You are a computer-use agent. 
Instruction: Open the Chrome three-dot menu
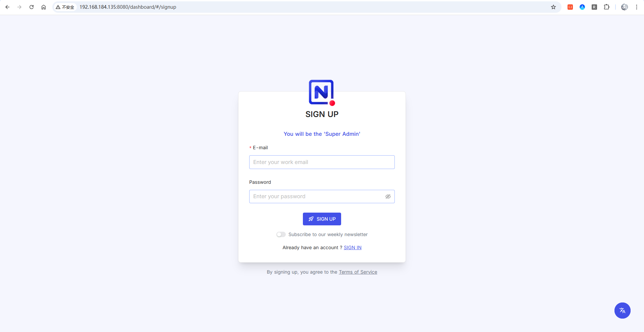click(636, 7)
